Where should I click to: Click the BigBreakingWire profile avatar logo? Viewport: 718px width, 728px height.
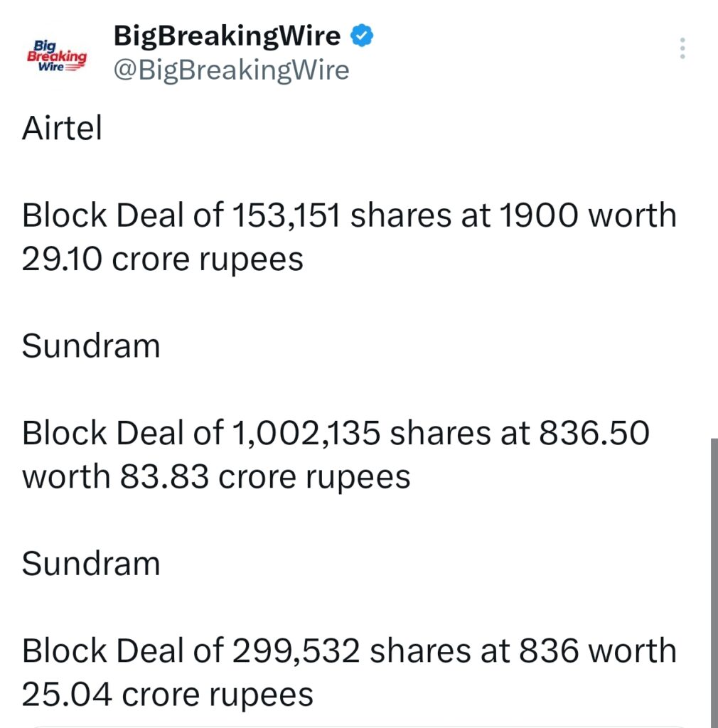(x=56, y=52)
